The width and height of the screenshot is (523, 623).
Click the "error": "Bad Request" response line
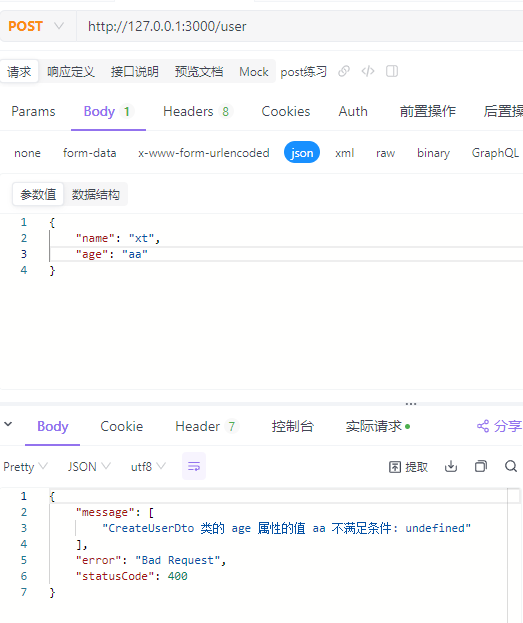click(x=151, y=560)
